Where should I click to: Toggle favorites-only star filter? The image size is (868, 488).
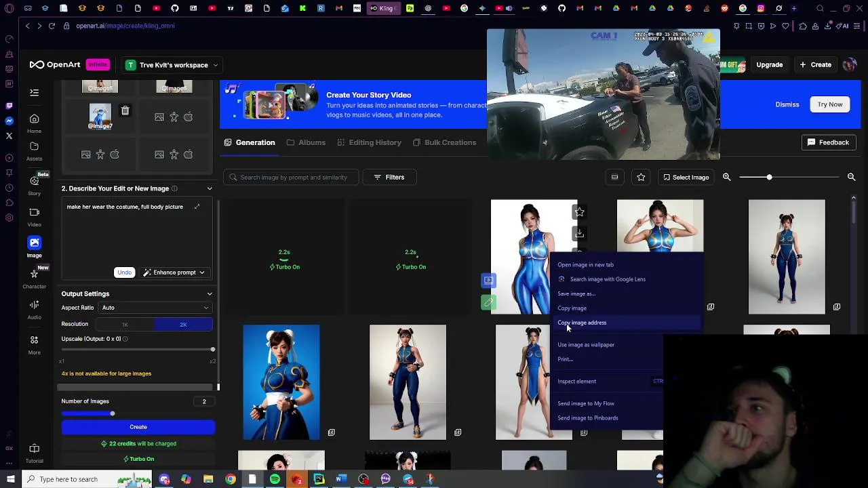(641, 177)
